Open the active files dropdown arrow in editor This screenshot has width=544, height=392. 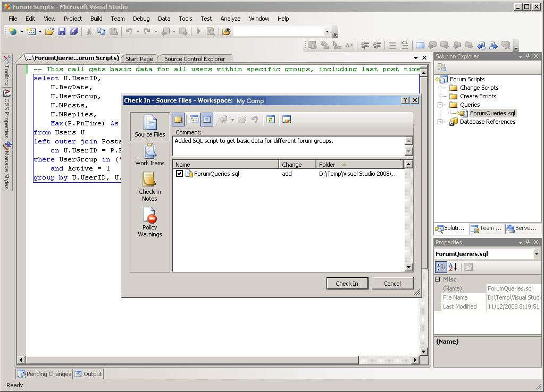pyautogui.click(x=416, y=58)
